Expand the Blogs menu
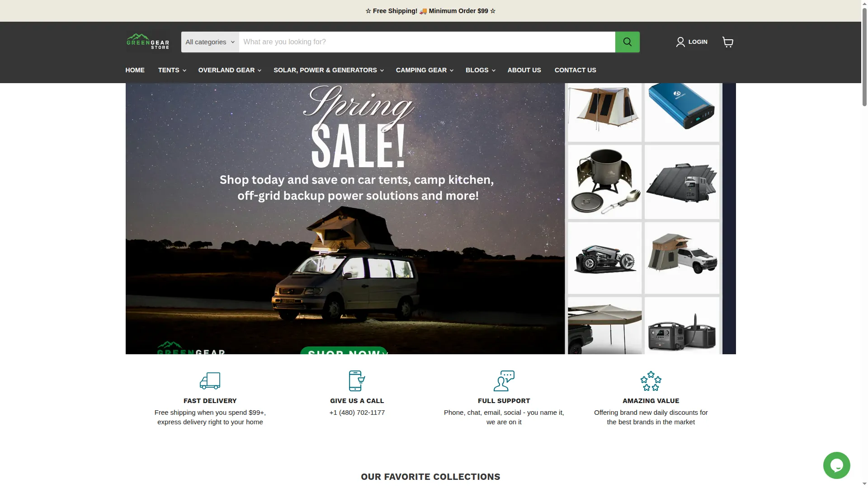 pos(480,70)
